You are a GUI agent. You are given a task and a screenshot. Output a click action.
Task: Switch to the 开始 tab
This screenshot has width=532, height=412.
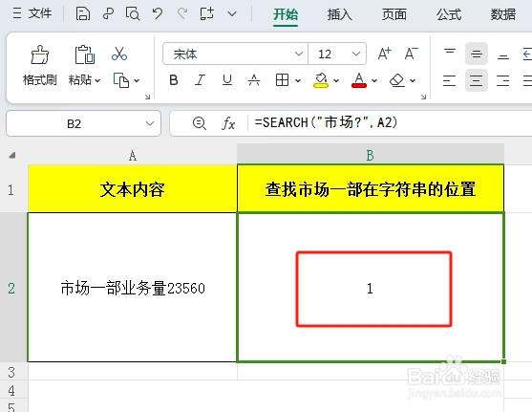click(286, 14)
